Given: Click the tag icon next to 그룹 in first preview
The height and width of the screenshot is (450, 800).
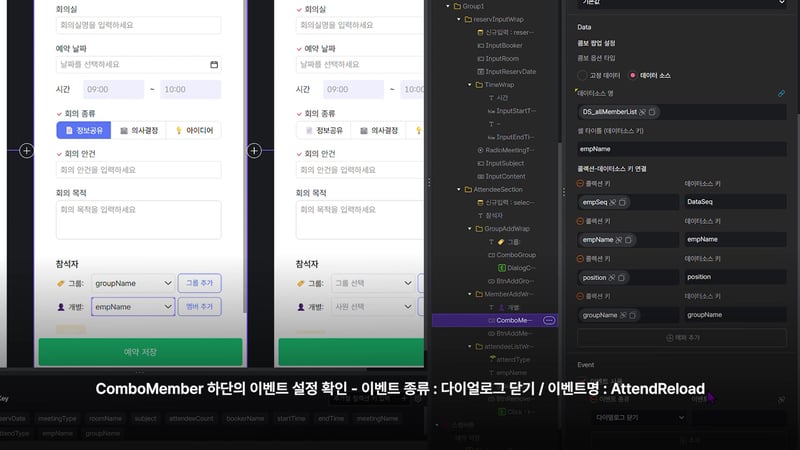Looking at the screenshot, I should click(61, 283).
